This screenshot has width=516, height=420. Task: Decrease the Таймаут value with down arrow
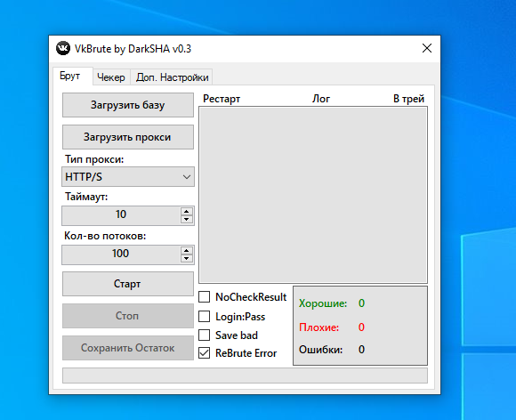tap(187, 219)
